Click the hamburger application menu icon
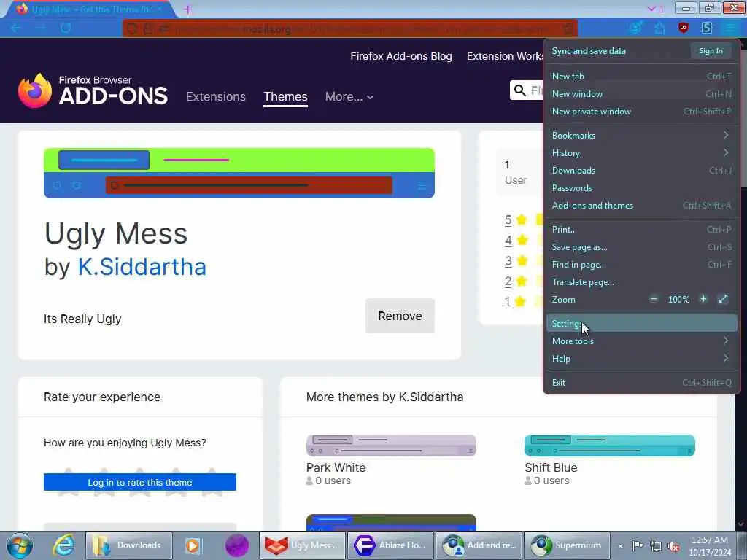 pyautogui.click(x=729, y=28)
